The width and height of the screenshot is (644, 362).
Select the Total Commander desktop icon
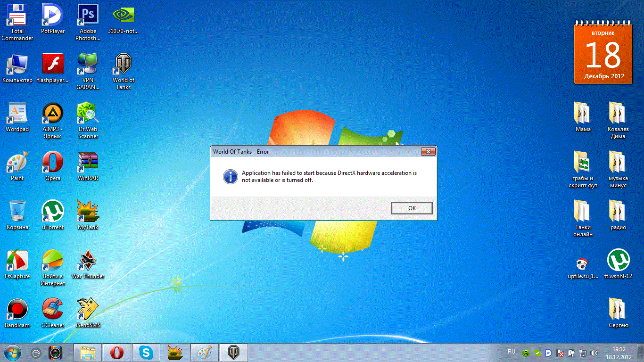click(17, 22)
